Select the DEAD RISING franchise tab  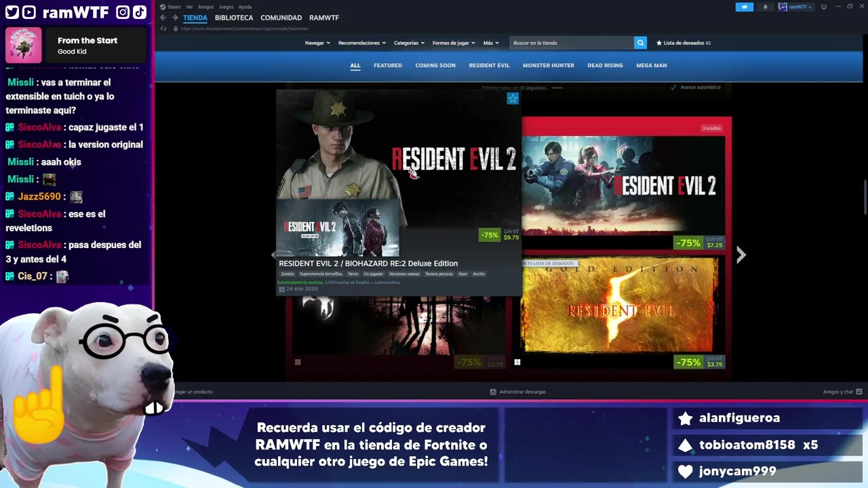point(605,66)
